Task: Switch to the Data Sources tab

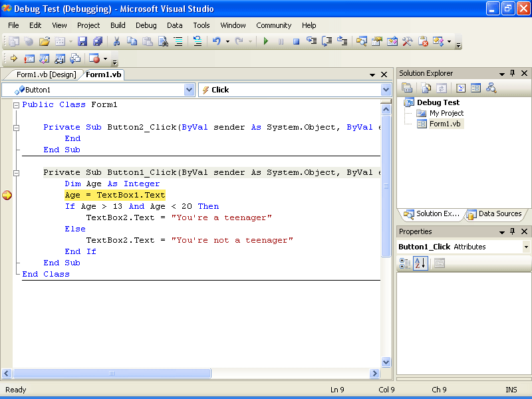Action: pos(495,214)
